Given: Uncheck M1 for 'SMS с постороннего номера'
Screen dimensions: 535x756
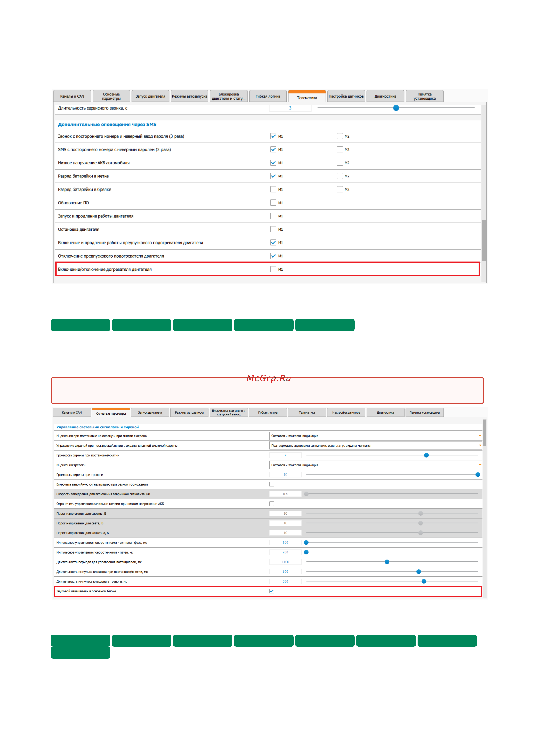Looking at the screenshot, I should pos(273,149).
